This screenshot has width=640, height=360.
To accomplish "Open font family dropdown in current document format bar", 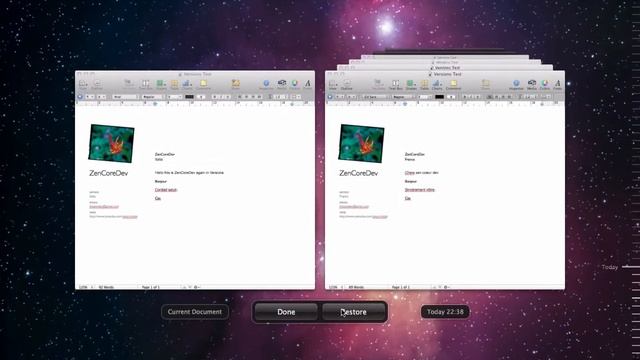I will click(x=125, y=97).
